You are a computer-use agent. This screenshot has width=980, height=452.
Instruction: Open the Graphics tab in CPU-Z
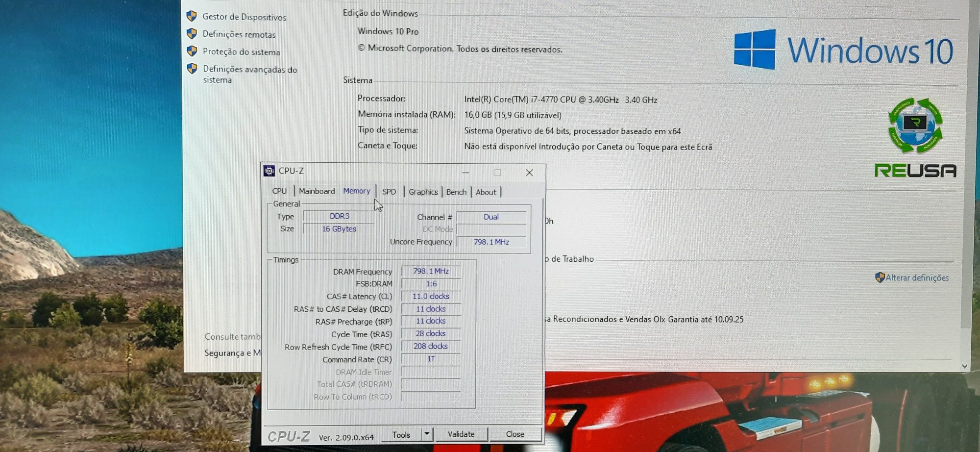[x=423, y=192]
